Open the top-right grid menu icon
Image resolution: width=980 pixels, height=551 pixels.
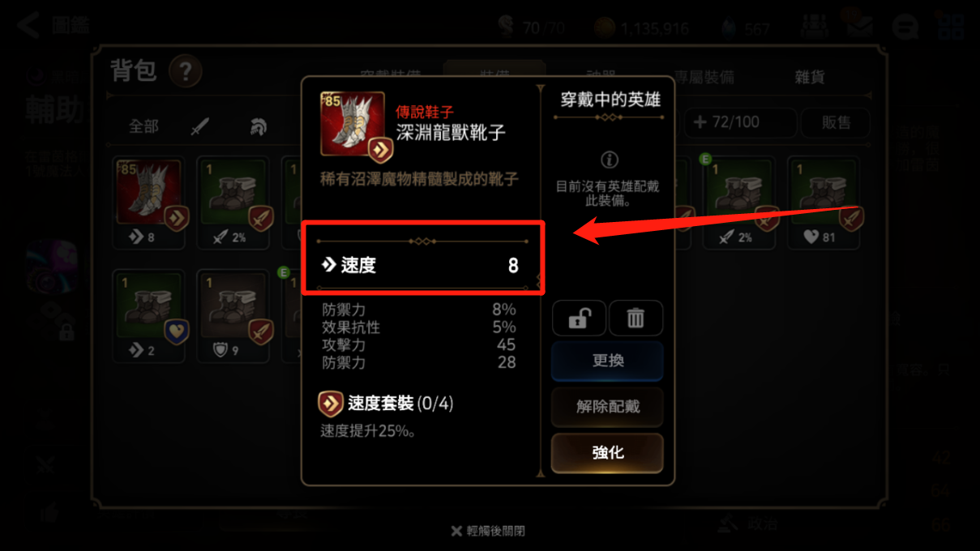[952, 27]
